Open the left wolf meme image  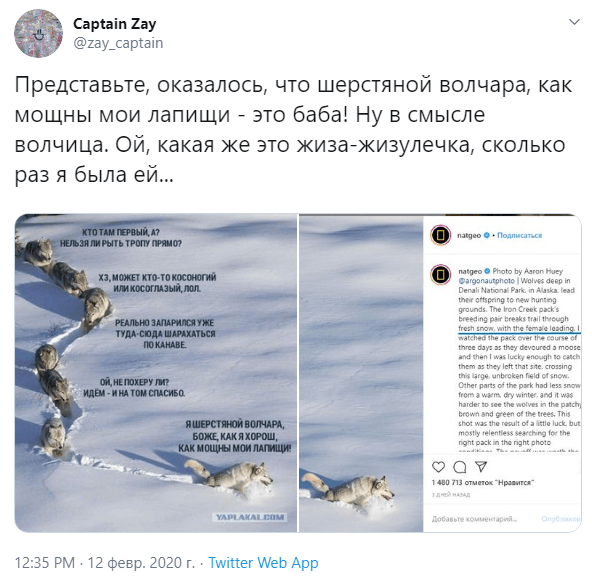(x=156, y=373)
